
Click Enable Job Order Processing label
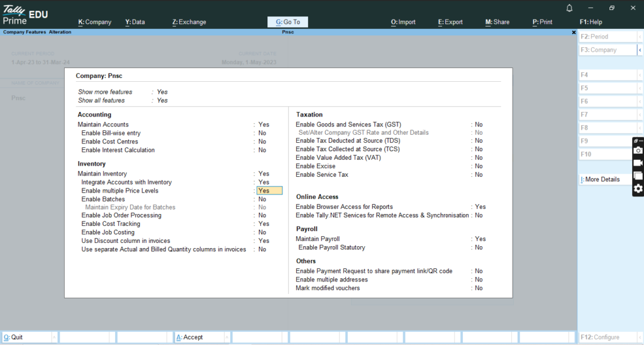(x=121, y=215)
